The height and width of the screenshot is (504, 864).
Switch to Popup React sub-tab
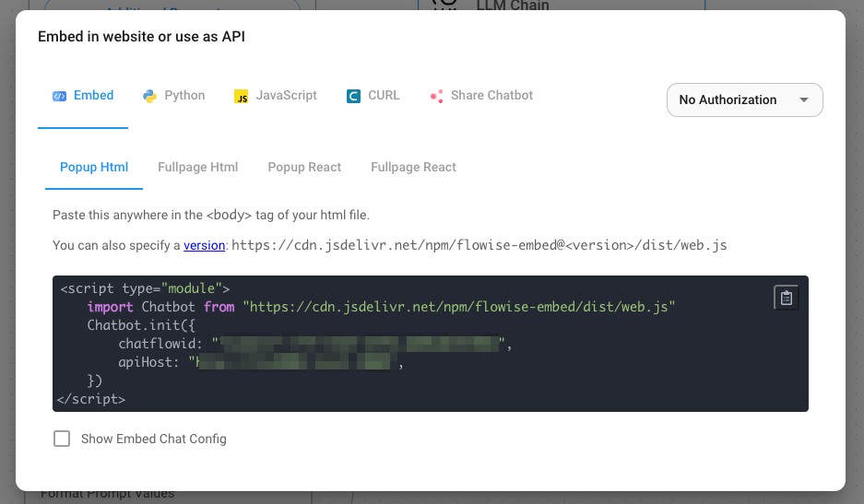tap(304, 168)
